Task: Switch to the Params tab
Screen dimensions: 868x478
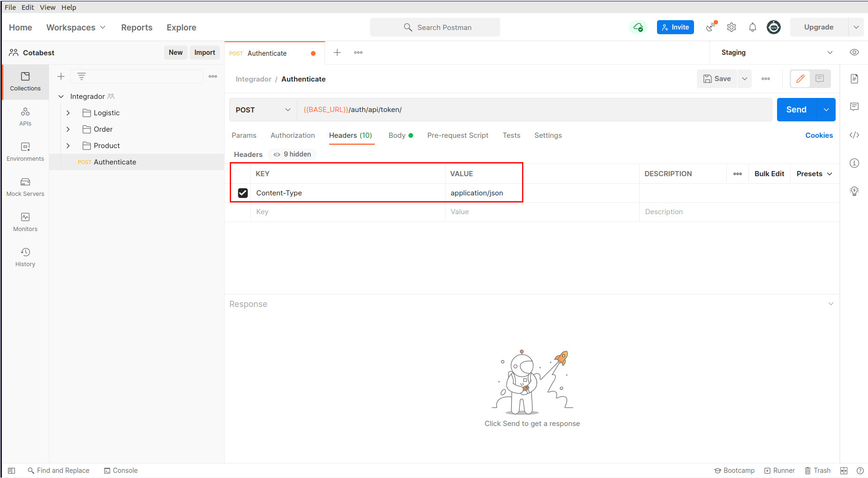Action: coord(244,135)
